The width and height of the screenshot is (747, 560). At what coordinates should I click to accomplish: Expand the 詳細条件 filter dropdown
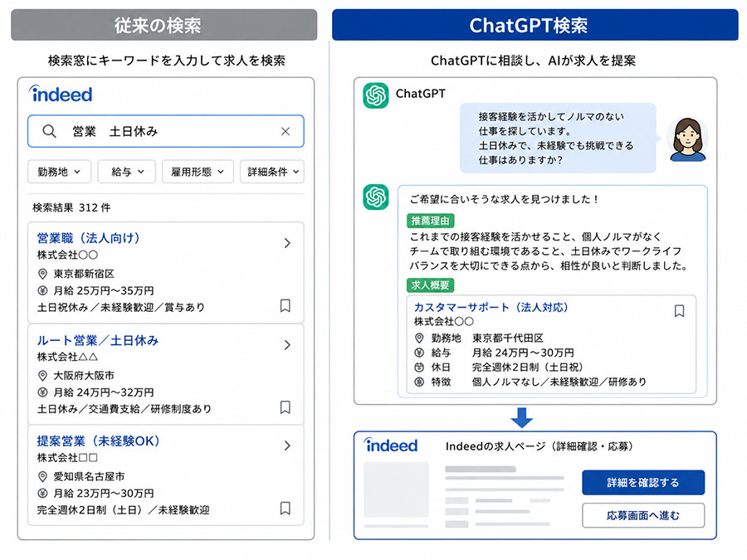click(x=272, y=172)
